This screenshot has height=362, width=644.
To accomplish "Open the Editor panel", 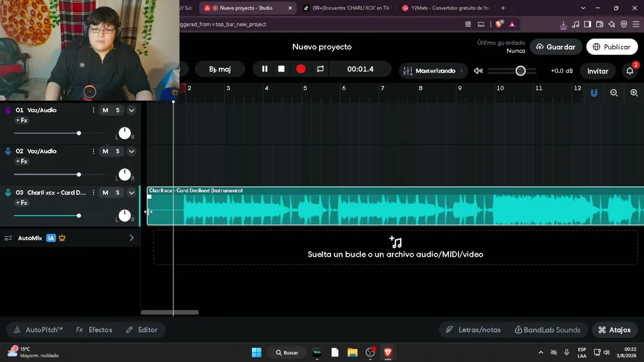I will pos(141,330).
